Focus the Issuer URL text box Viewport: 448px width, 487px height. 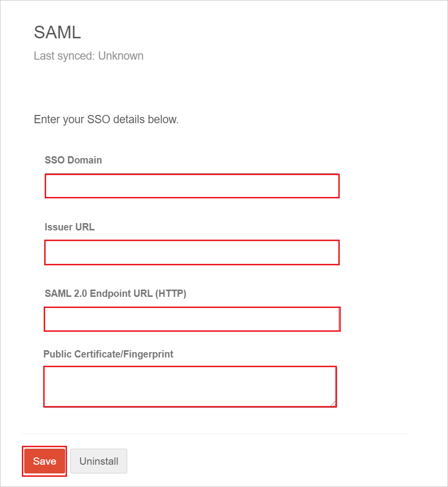tap(192, 253)
